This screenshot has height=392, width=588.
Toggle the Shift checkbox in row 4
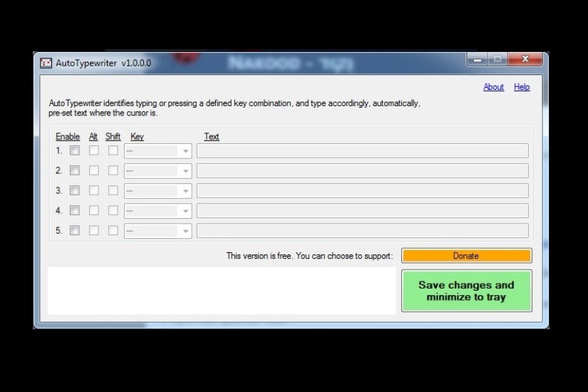113,210
